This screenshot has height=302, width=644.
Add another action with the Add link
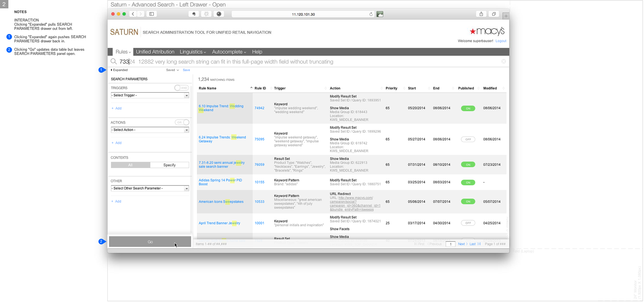[x=116, y=143]
